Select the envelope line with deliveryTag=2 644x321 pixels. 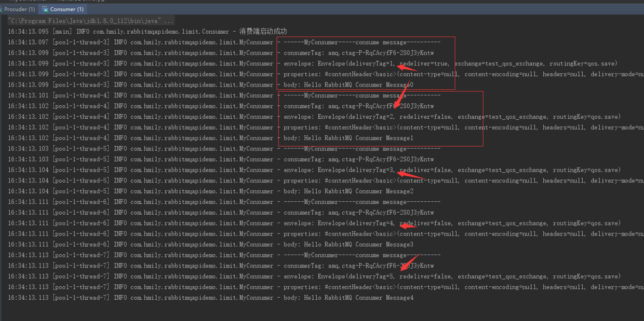pos(314,117)
